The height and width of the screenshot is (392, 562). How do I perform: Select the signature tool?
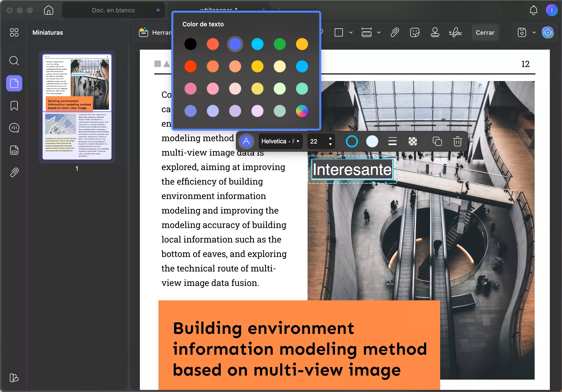[x=455, y=32]
